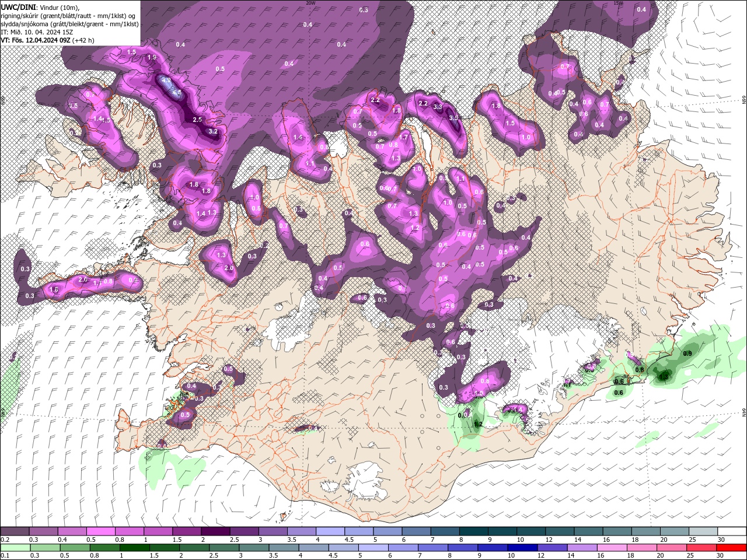The width and height of the screenshot is (747, 560).
Task: Click the 20W longitude label
Action: click(310, 3)
